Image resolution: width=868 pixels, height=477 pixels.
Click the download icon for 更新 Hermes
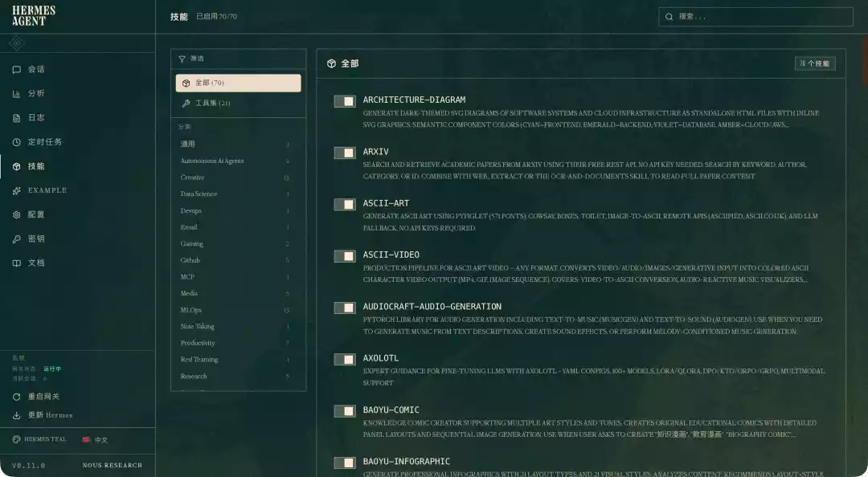coord(17,415)
